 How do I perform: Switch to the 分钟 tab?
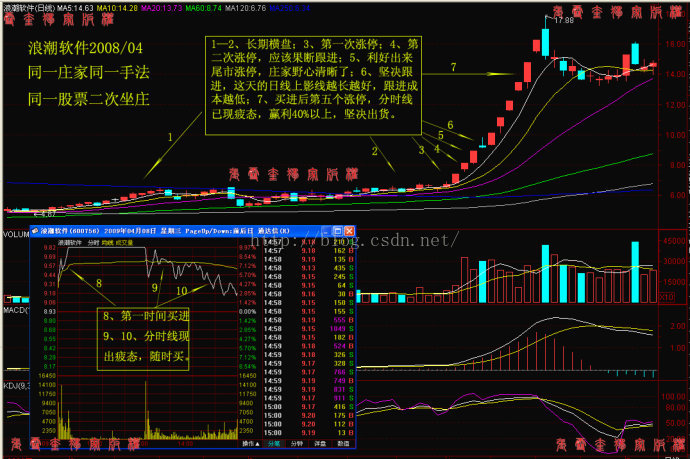coord(297,444)
